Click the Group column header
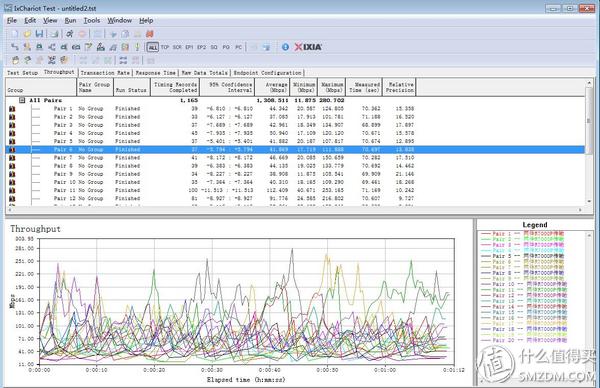Screen dimensions: 600x388 (x=41, y=87)
